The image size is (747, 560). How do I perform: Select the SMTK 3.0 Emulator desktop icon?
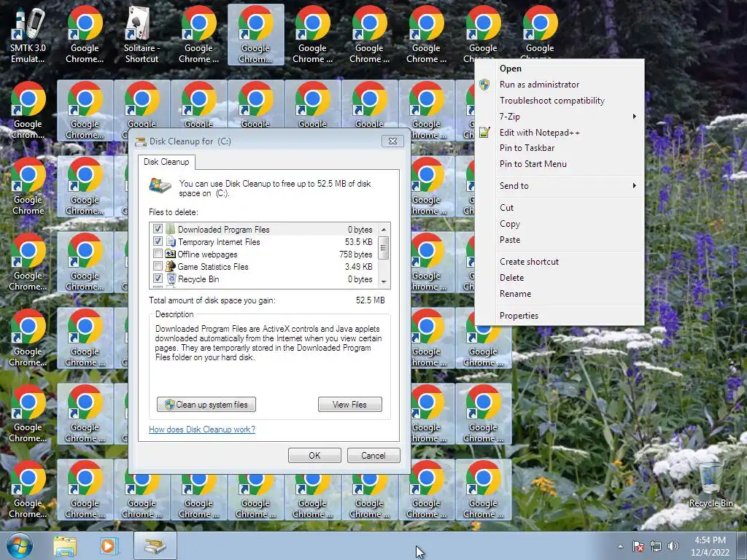pyautogui.click(x=28, y=35)
